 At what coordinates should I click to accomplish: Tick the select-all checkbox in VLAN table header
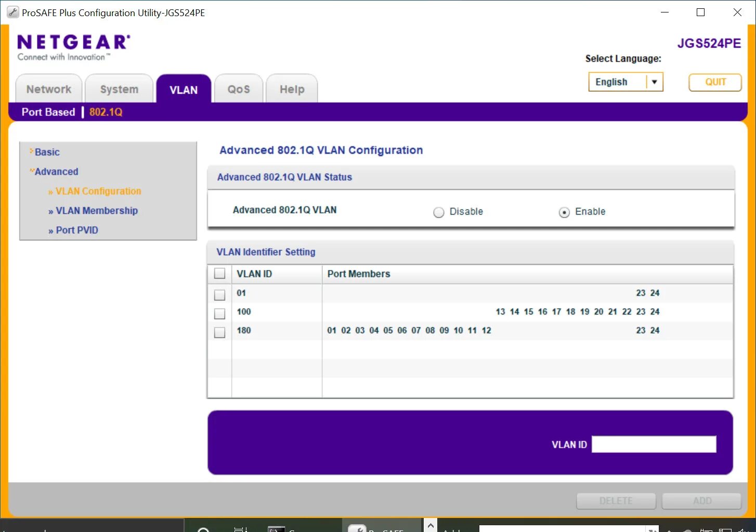[220, 274]
